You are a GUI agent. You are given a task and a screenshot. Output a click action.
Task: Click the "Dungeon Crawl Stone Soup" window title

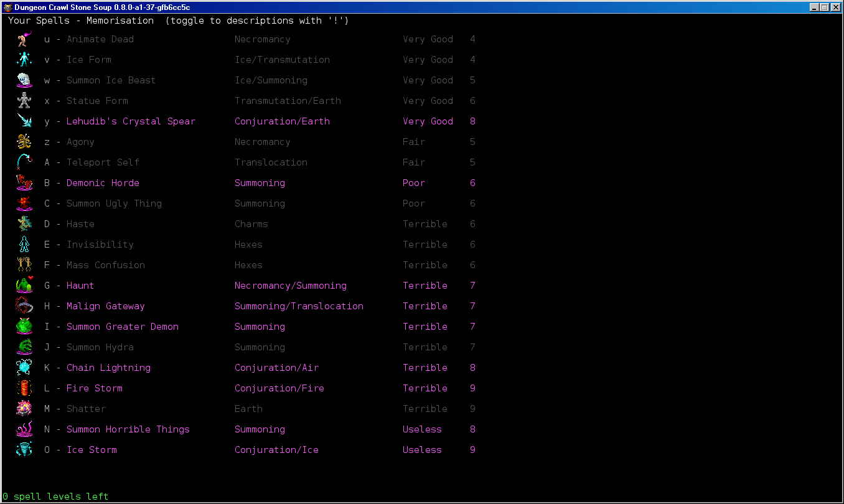coord(102,7)
